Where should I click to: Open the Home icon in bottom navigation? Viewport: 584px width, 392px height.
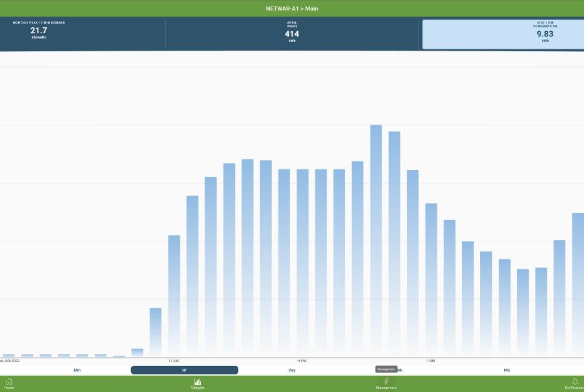[x=9, y=383]
